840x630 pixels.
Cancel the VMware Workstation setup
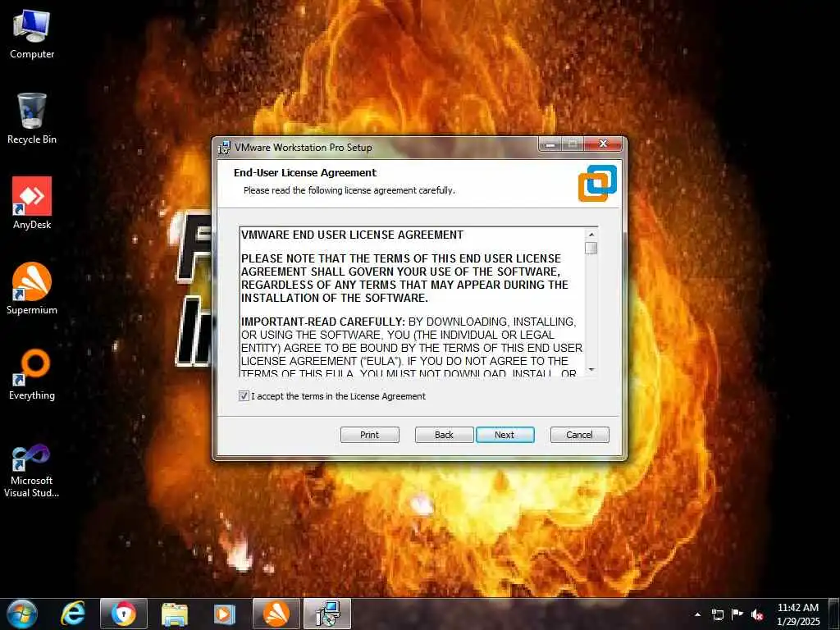tap(580, 435)
